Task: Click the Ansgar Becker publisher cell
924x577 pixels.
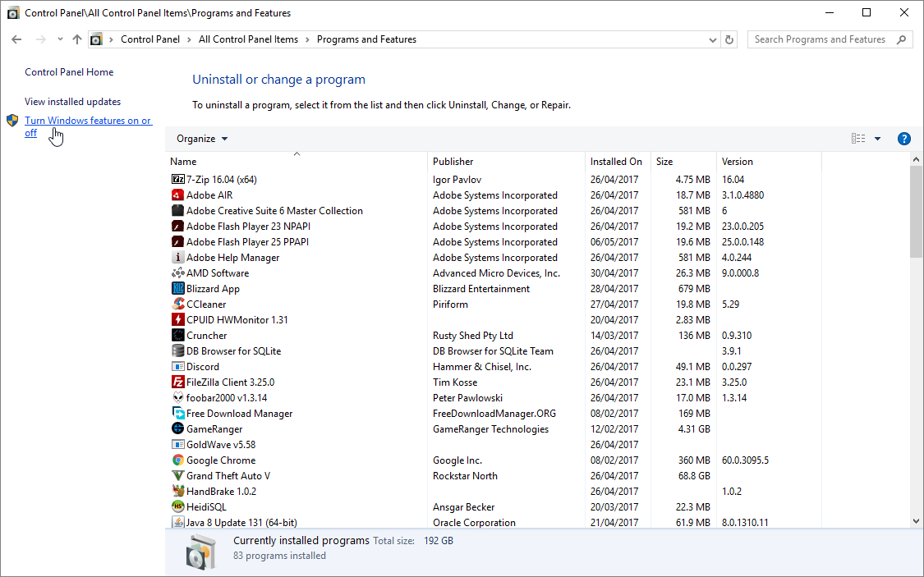Action: (463, 507)
